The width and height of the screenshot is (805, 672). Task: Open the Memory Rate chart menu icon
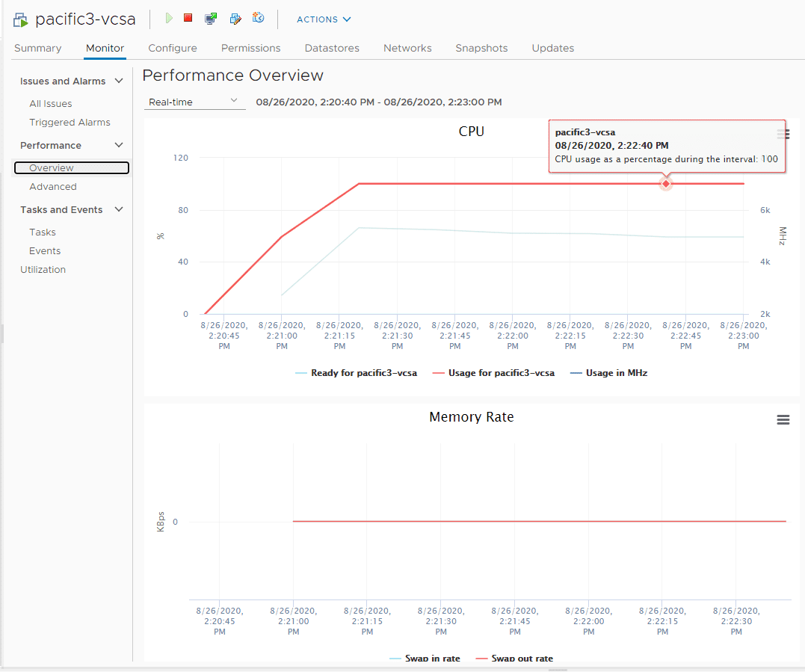click(783, 420)
